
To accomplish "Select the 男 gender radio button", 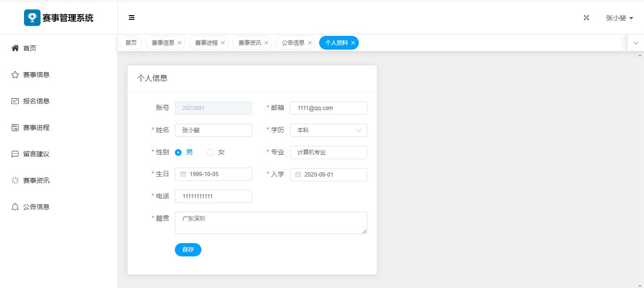I will 178,152.
